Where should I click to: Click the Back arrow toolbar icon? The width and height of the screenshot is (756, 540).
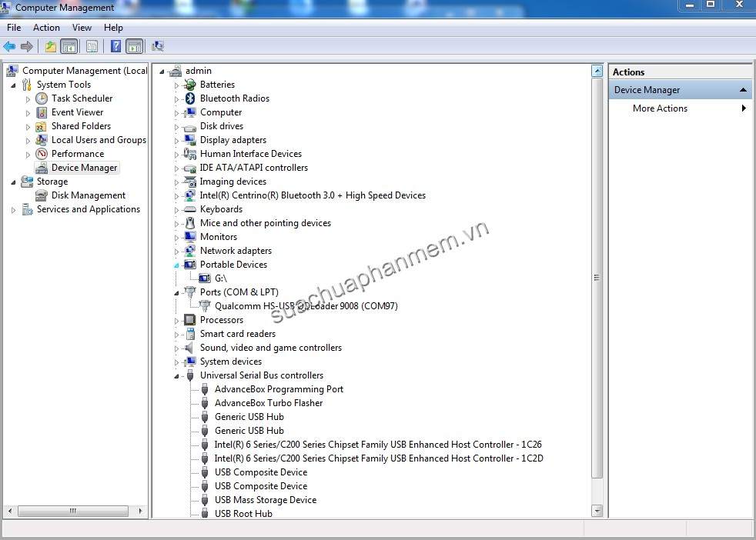point(9,46)
